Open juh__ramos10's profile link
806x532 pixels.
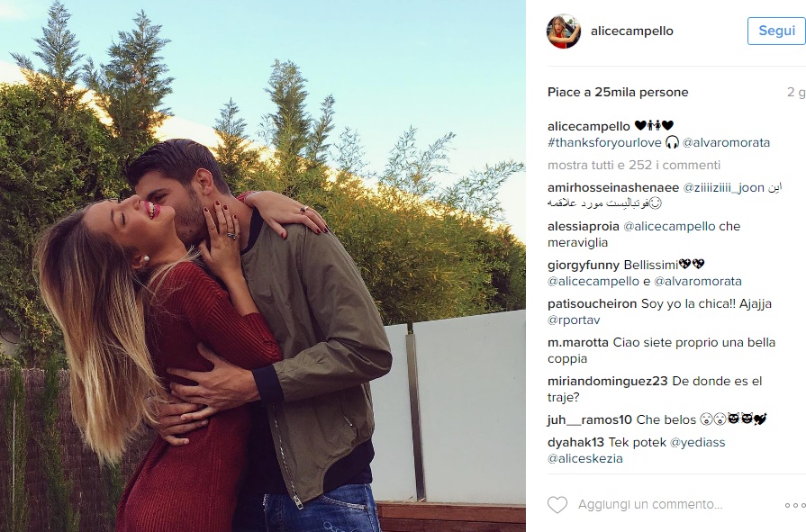click(x=590, y=420)
